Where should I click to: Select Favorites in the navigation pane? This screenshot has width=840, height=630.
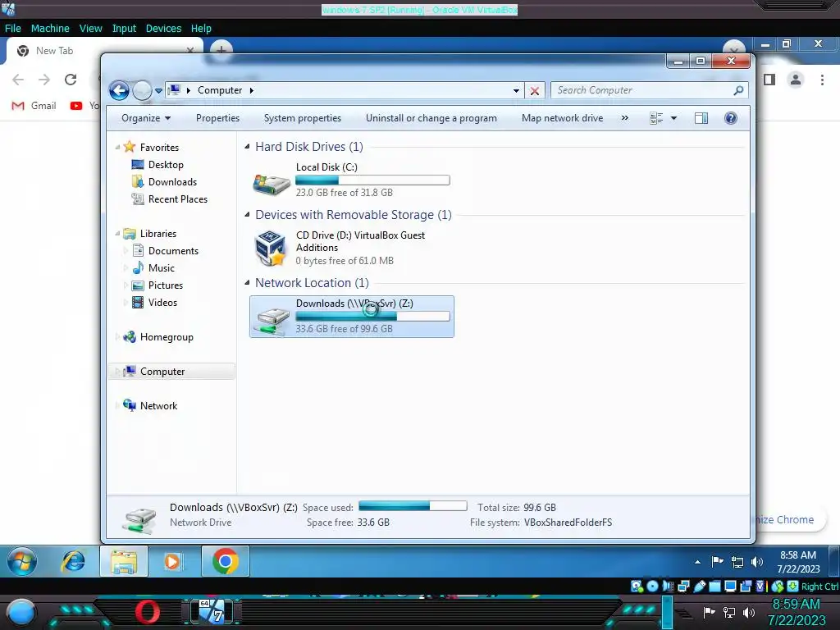(159, 148)
